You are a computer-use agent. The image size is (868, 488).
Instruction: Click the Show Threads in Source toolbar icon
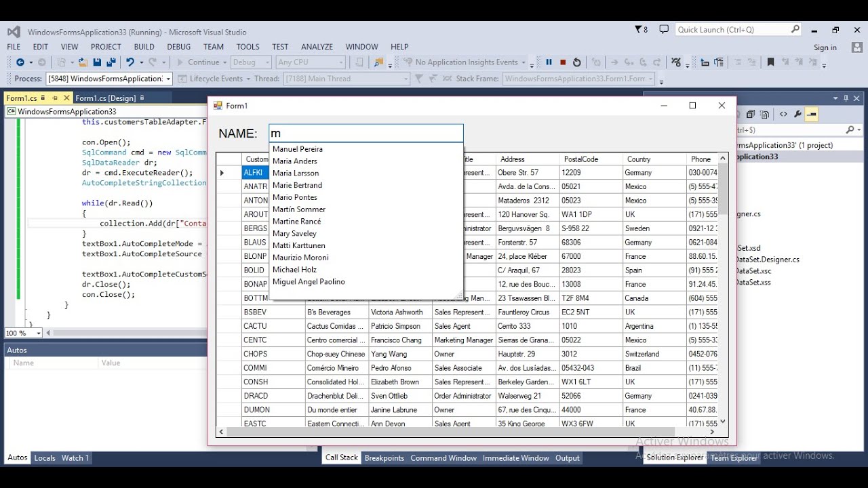tap(448, 79)
